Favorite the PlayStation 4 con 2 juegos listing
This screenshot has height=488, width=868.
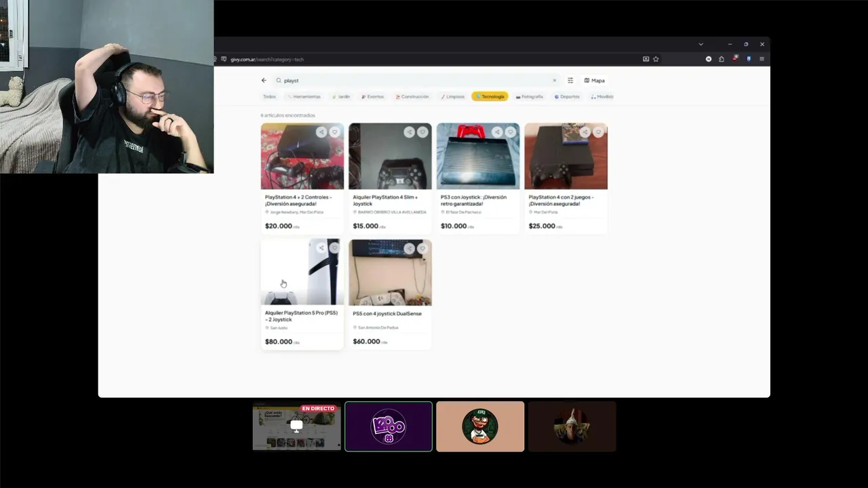pos(597,132)
